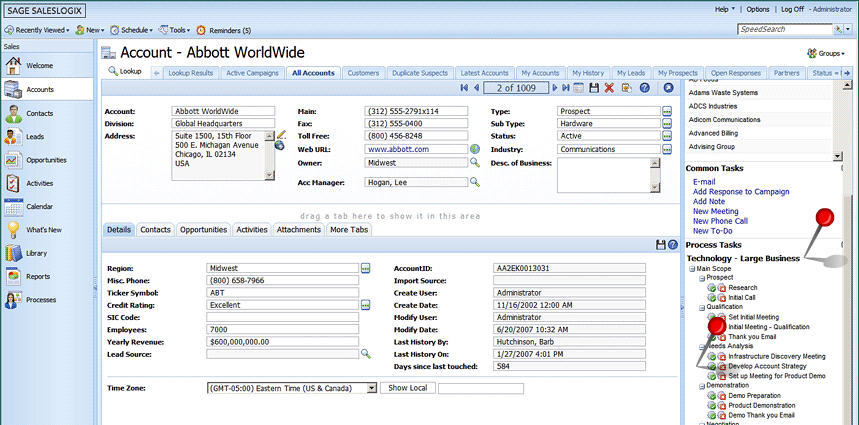Switch to the Opportunities detail tab

pyautogui.click(x=203, y=229)
